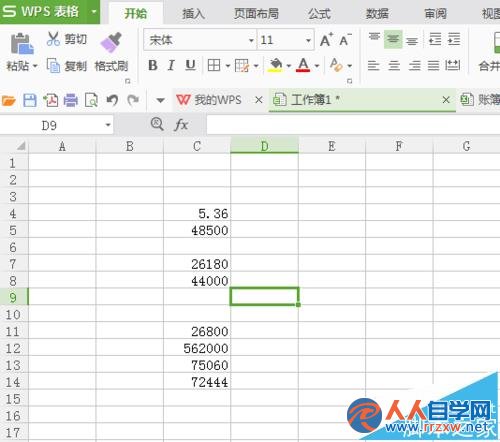The width and height of the screenshot is (500, 442).
Task: Align text to bottom of cell
Action: (412, 40)
